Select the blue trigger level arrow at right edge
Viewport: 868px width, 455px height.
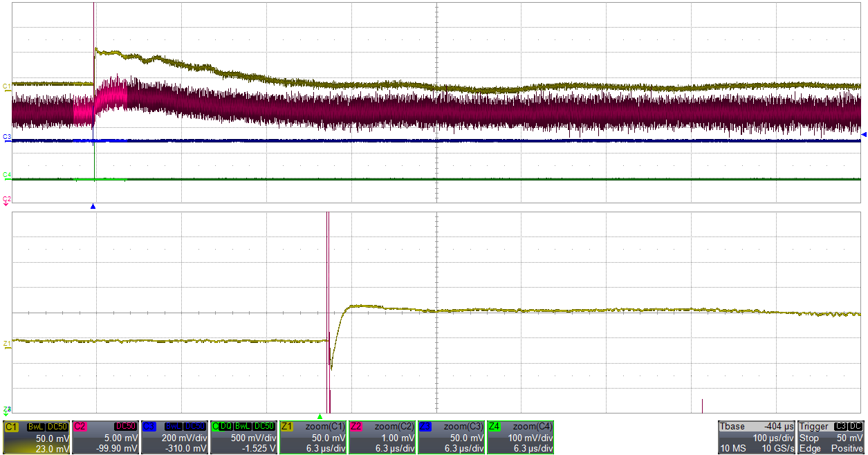864,134
